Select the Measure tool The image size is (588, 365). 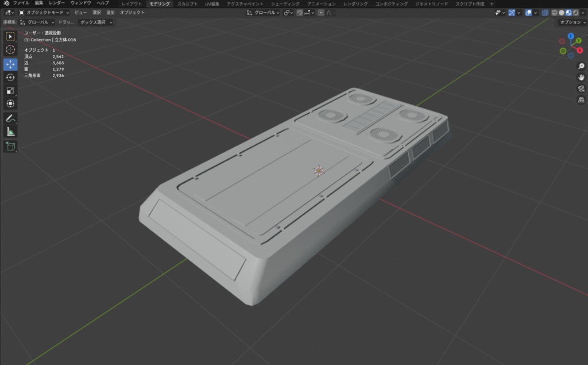[x=10, y=132]
